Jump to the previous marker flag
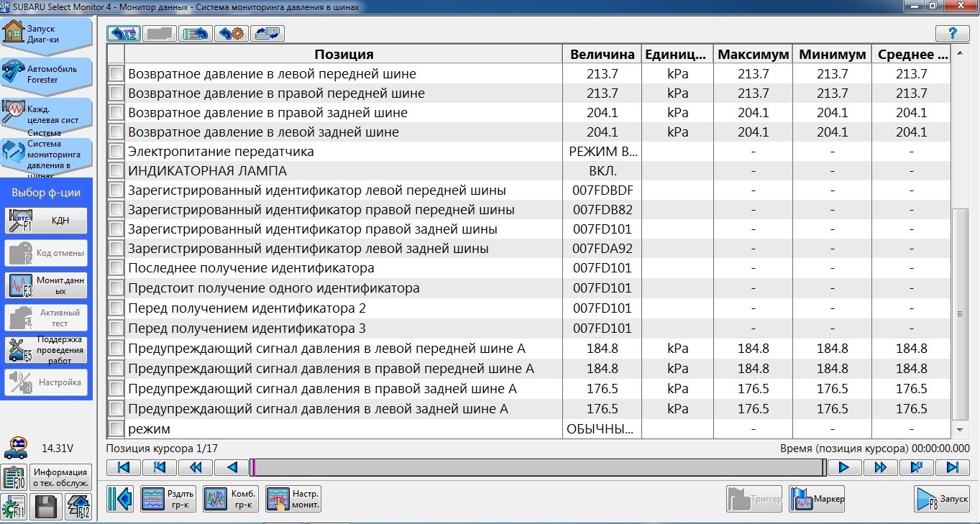Viewport: 980px width, 524px height. click(x=160, y=467)
